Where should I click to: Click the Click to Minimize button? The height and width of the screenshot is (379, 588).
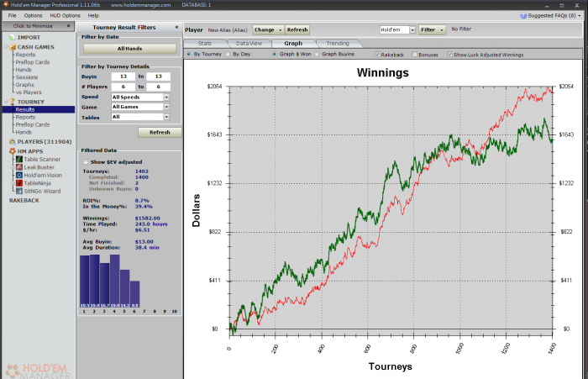[x=38, y=26]
